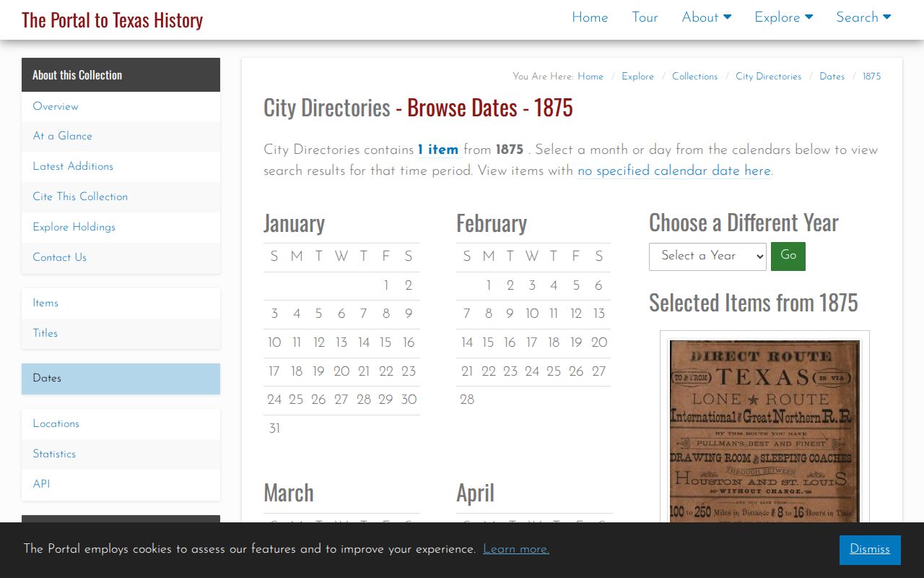
Task: Click the Collections breadcrumb link
Action: click(x=694, y=77)
